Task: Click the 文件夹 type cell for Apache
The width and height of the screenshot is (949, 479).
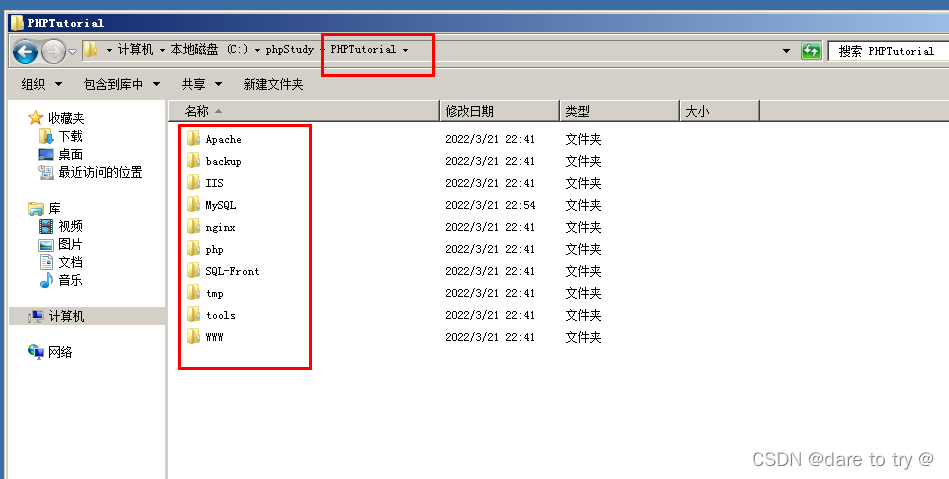Action: tap(583, 139)
